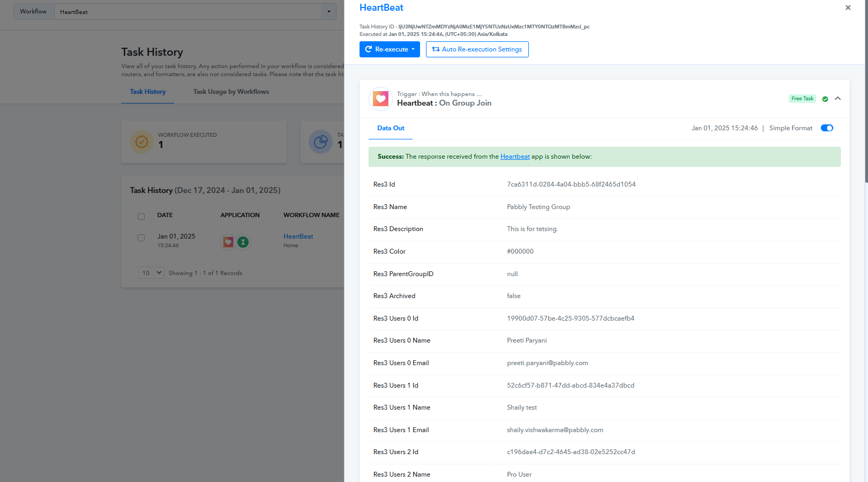Click the 'Heartbeat : On Group Join' trigger title
The image size is (868, 482).
pos(444,103)
